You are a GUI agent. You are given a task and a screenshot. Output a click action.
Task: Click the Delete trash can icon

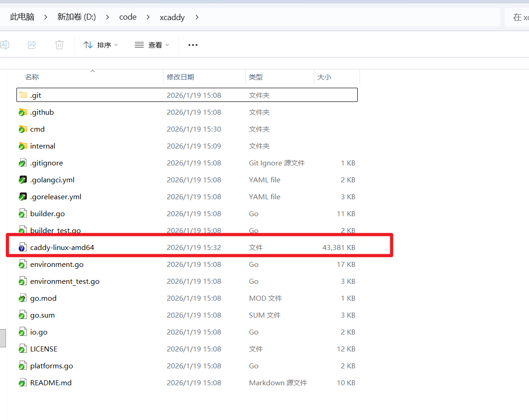click(59, 45)
